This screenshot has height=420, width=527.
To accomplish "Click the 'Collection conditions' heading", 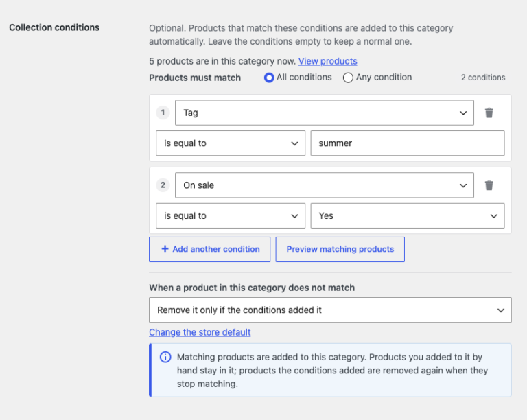I will coord(54,27).
